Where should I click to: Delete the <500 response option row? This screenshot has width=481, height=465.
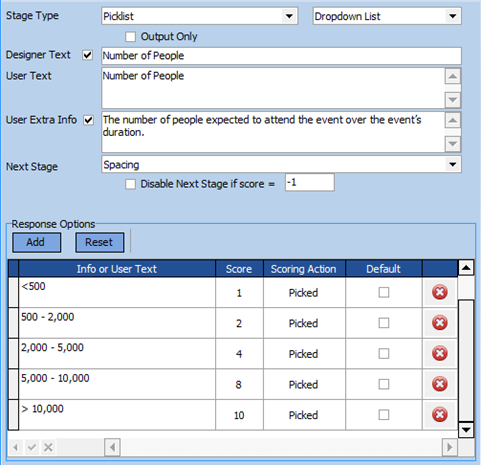click(440, 292)
